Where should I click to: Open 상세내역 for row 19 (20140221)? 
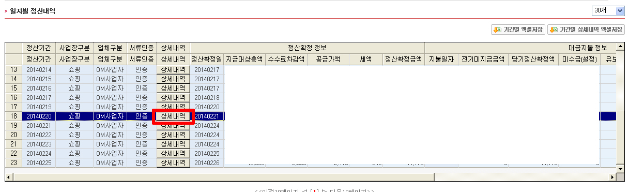click(x=173, y=125)
